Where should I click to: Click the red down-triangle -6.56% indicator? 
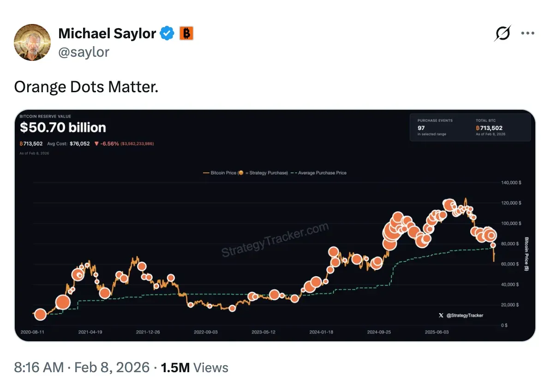[96, 143]
